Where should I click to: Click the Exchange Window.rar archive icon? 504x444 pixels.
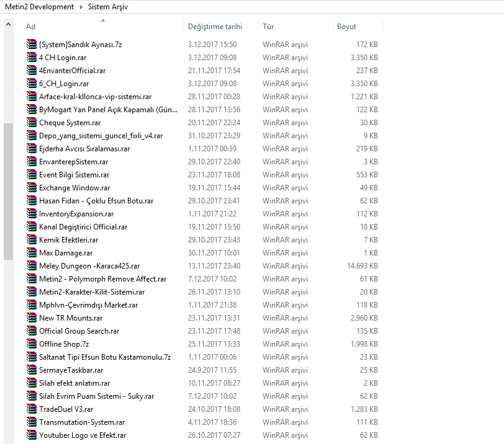pos(32,187)
